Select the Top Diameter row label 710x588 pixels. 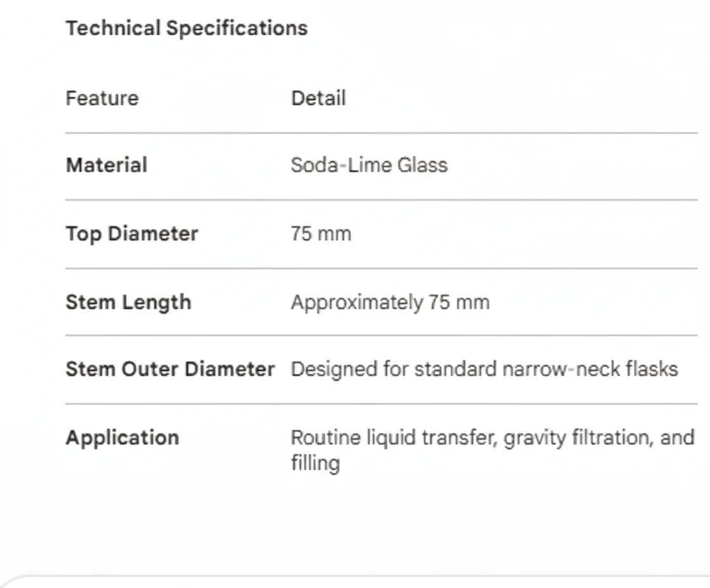coord(132,234)
